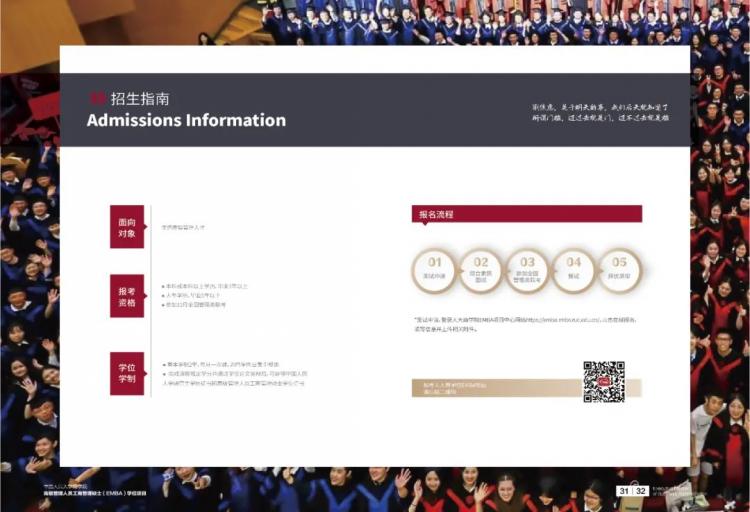Click the 面向对象 red label box
The height and width of the screenshot is (512, 750).
tap(127, 227)
